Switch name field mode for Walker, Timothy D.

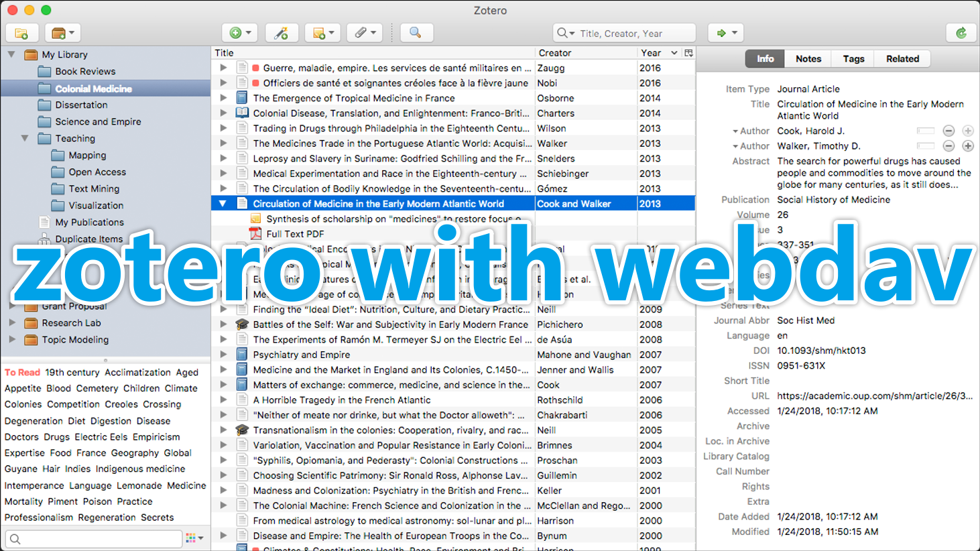(925, 146)
